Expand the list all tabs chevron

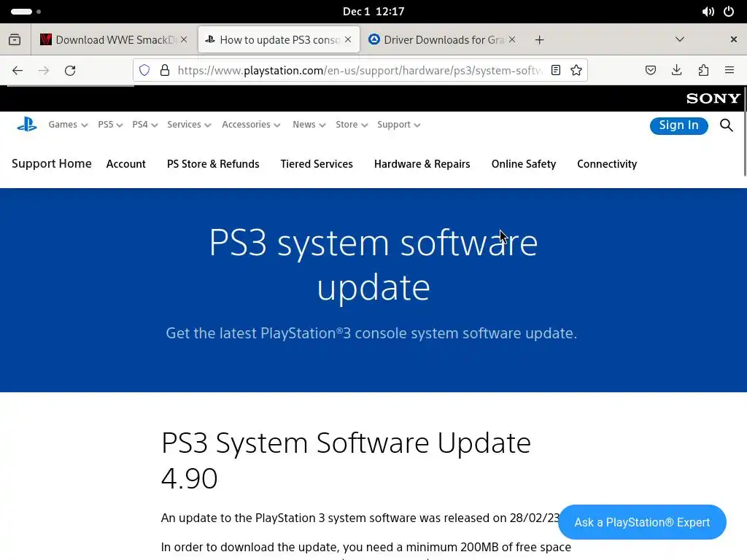[x=680, y=39]
